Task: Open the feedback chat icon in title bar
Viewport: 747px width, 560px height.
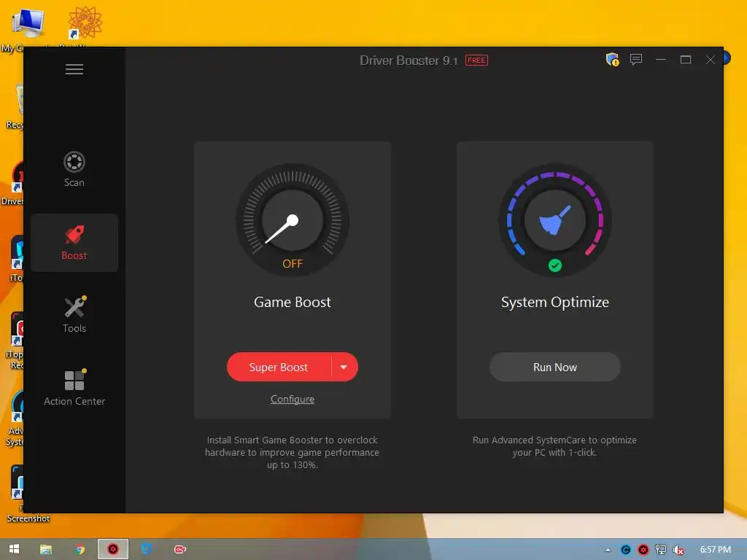Action: (636, 60)
